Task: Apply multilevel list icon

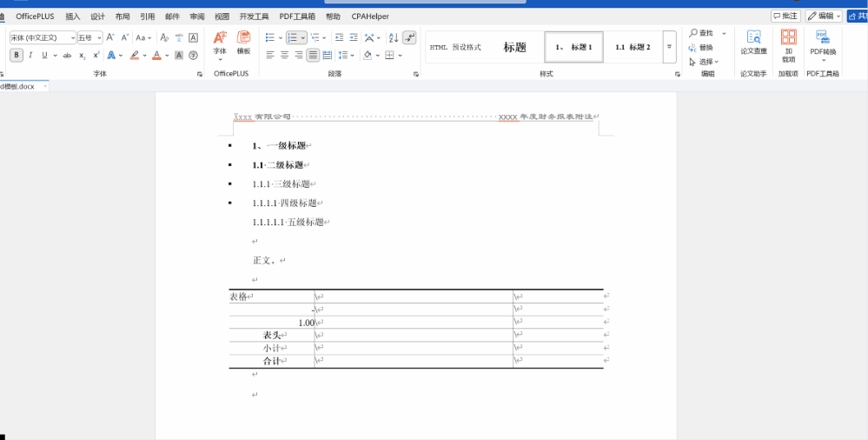Action: pyautogui.click(x=315, y=37)
